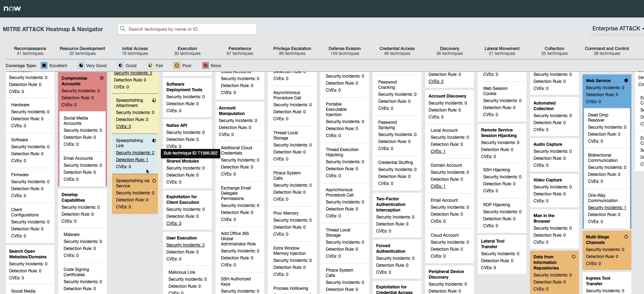Select the Privilege Escalation tactic header
644x294 pixels.
pyautogui.click(x=292, y=51)
